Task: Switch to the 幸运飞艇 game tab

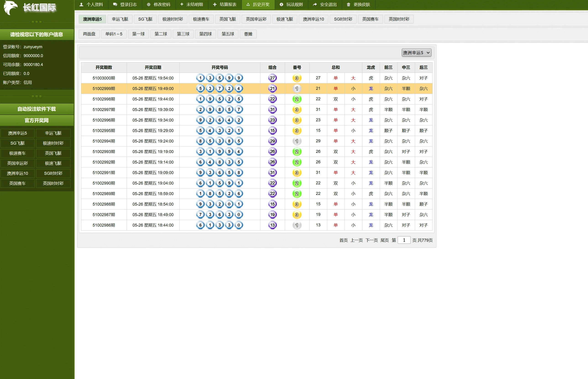Action: point(120,19)
